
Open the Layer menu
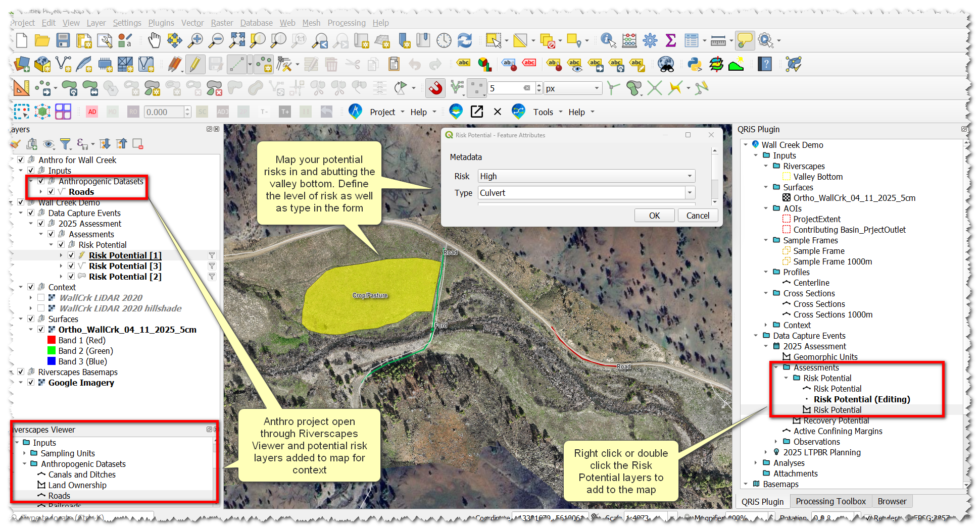pyautogui.click(x=96, y=23)
